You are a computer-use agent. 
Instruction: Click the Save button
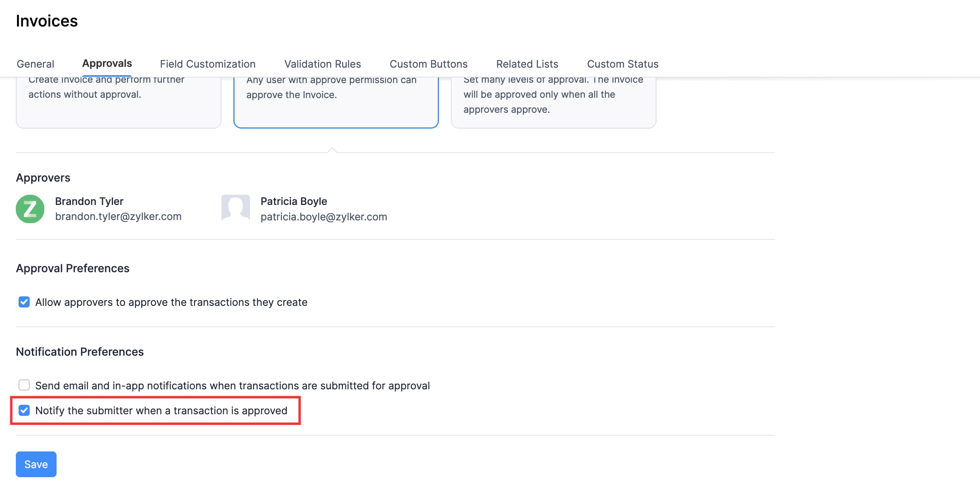pos(36,464)
